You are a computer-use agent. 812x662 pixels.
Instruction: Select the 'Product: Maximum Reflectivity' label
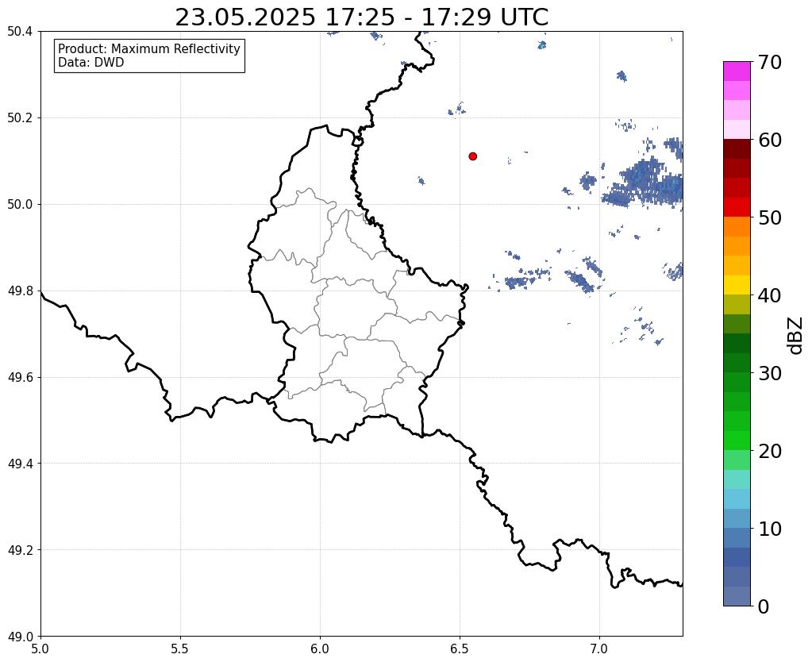[149, 48]
